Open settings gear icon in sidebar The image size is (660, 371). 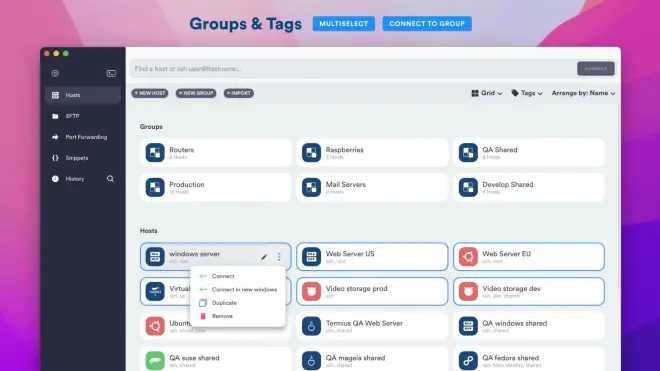point(55,73)
